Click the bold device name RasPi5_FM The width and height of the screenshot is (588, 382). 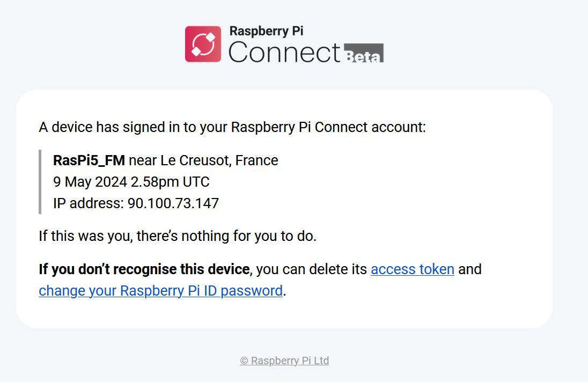89,160
